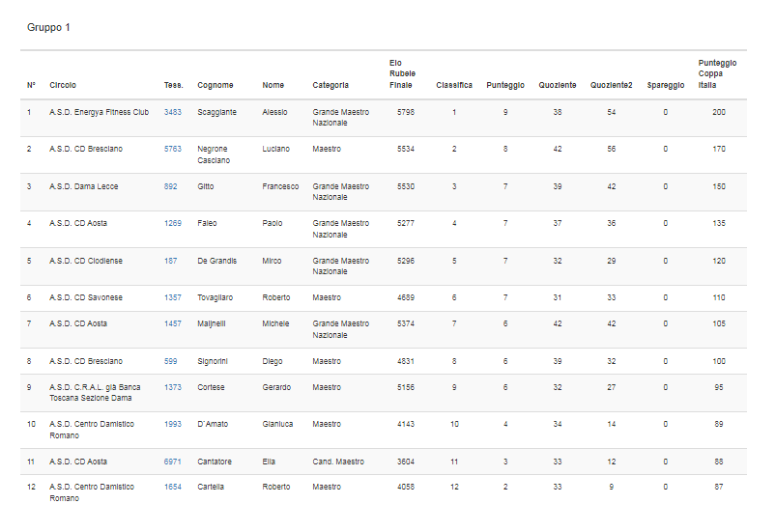Open membership link 3483 for Scaggiante
The height and width of the screenshot is (532, 776).
pyautogui.click(x=173, y=112)
